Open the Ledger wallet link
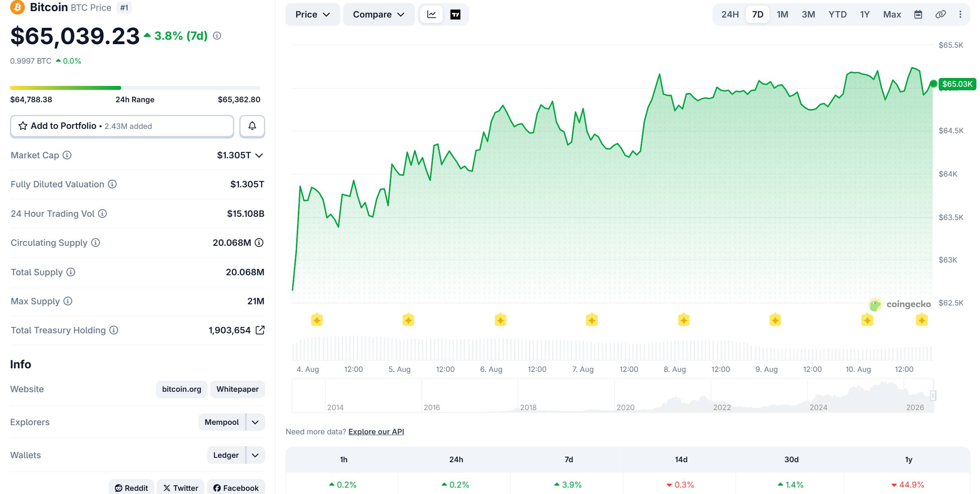Screen dimensions: 980x494 226,455
